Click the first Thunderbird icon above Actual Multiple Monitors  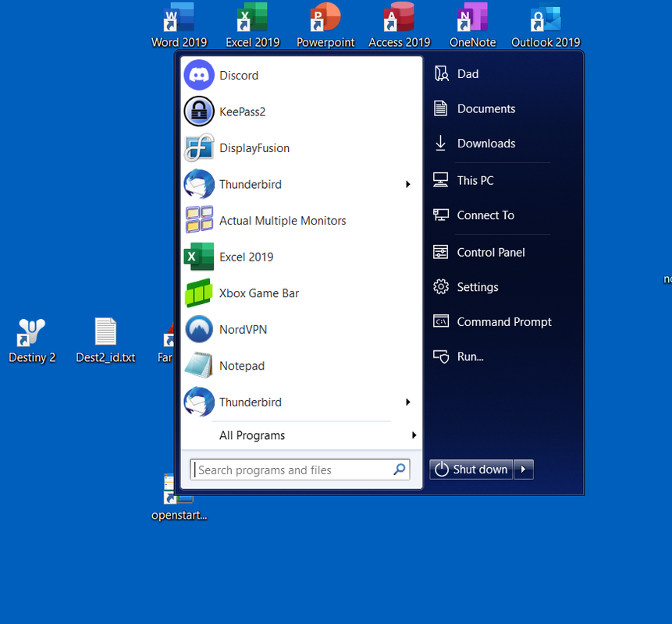(199, 184)
